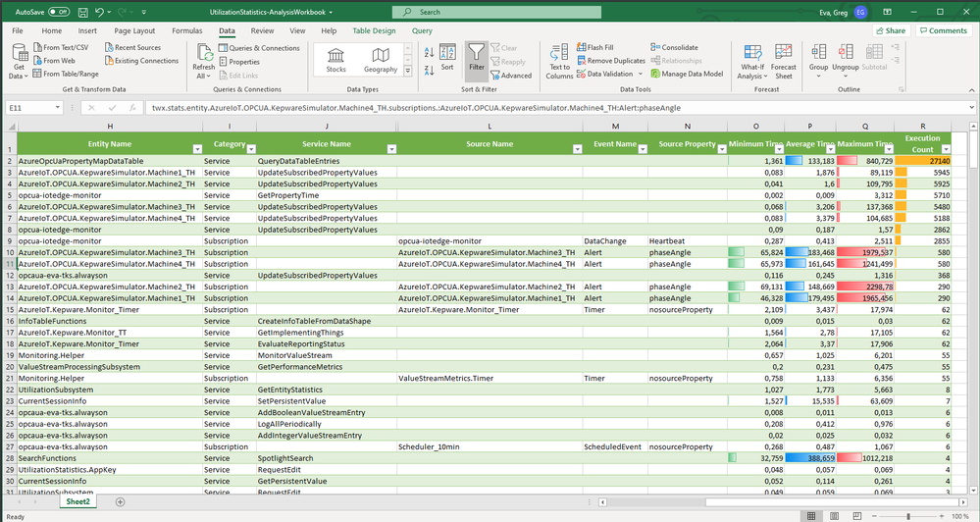This screenshot has height=522, width=980.
Task: Select the Stocks data type
Action: [335, 60]
